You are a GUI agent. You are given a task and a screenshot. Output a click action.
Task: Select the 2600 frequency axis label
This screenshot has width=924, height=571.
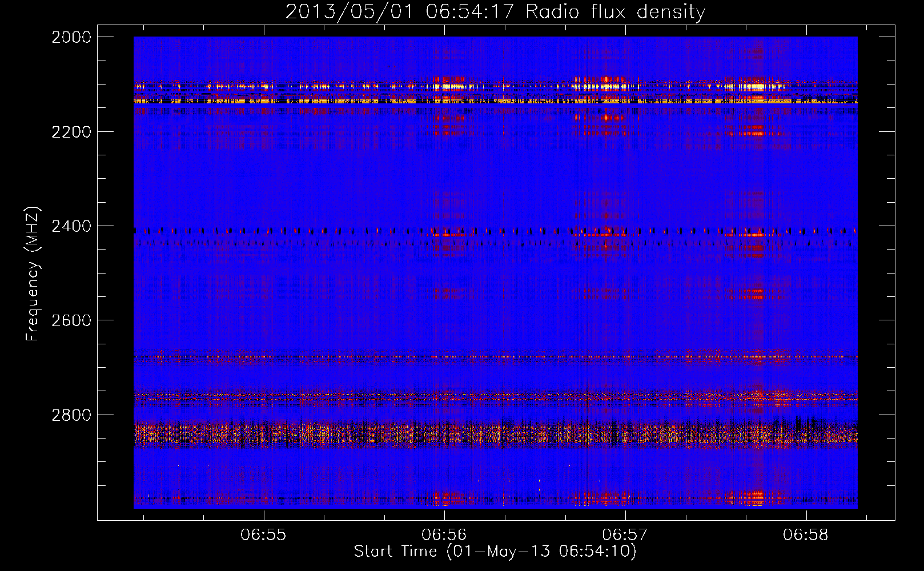click(x=71, y=320)
